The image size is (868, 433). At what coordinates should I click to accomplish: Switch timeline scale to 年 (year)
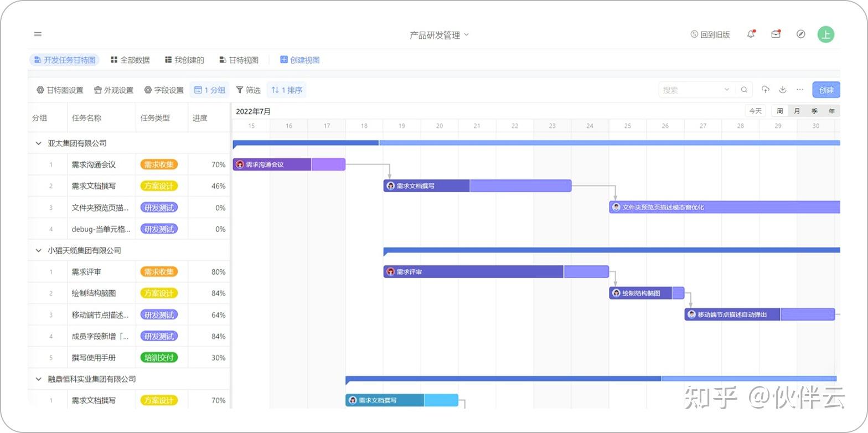(x=831, y=111)
